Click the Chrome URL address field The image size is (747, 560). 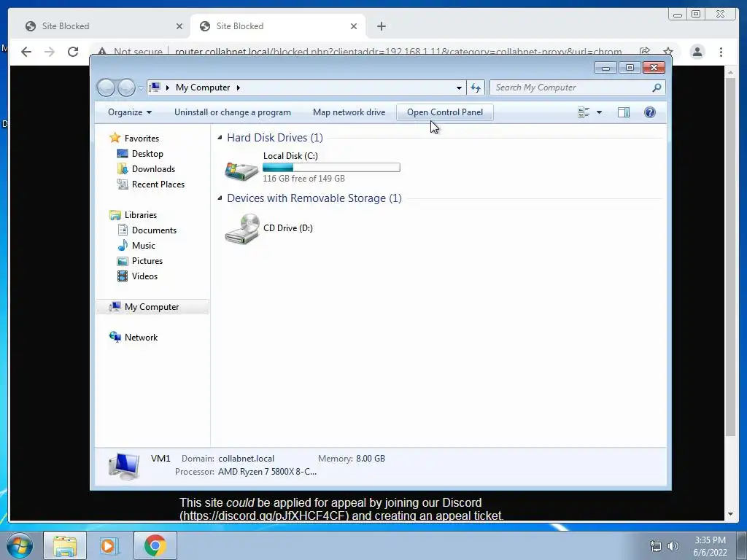(398, 52)
